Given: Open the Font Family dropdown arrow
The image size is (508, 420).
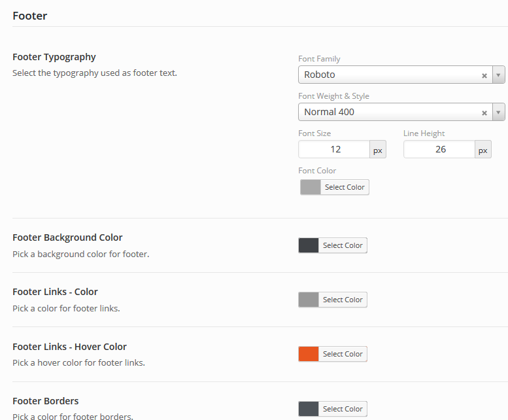Looking at the screenshot, I should pos(499,75).
